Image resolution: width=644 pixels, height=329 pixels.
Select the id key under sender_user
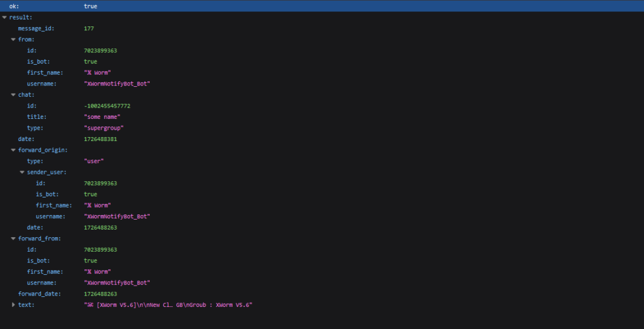[41, 183]
